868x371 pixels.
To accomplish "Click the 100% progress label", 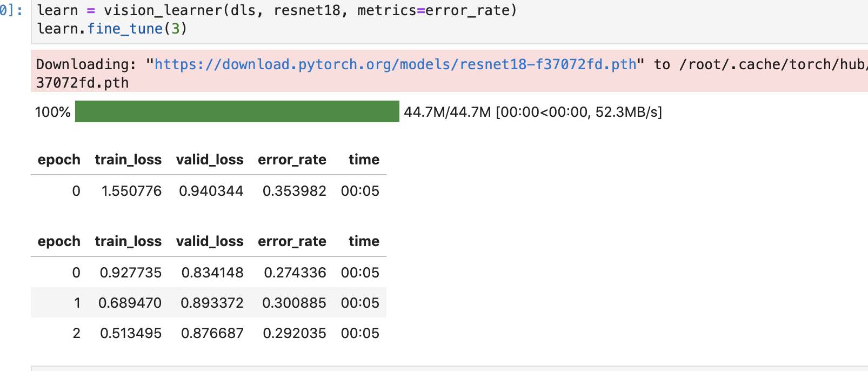I will (x=52, y=112).
